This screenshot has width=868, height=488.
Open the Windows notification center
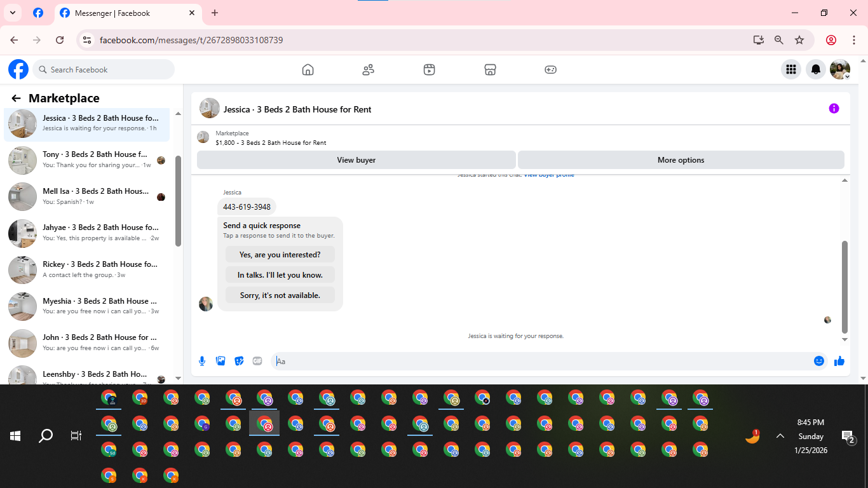point(848,436)
